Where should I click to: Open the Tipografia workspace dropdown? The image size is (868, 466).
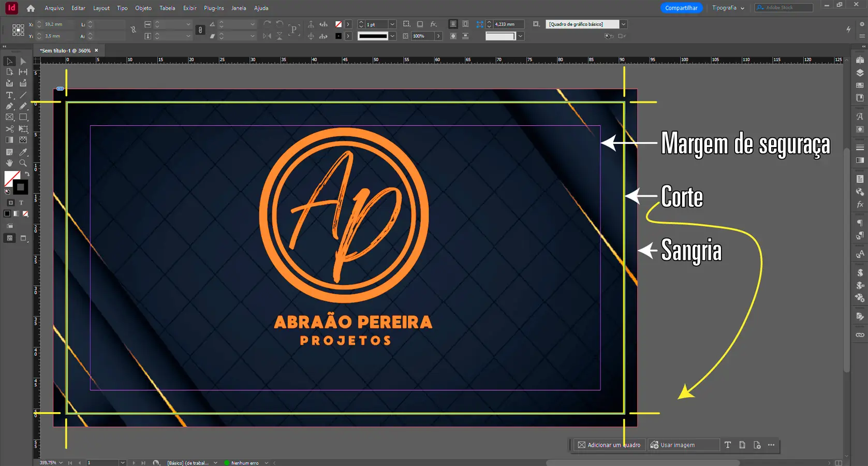pyautogui.click(x=728, y=8)
